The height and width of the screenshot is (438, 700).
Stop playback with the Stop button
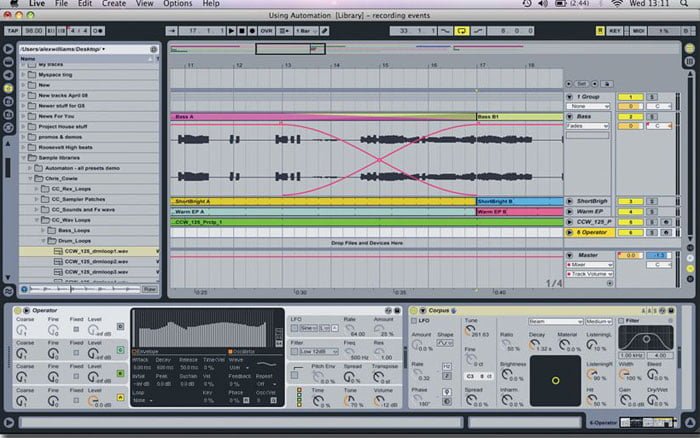242,31
